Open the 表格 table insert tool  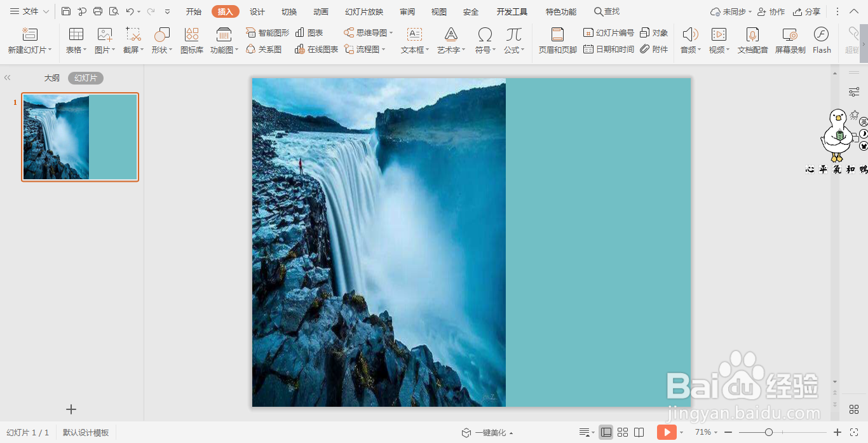click(x=76, y=41)
